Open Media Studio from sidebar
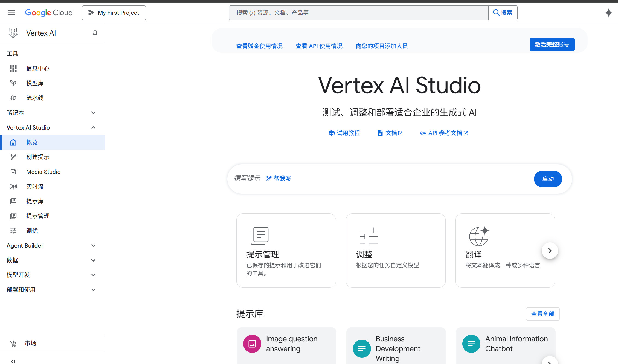 pos(43,172)
